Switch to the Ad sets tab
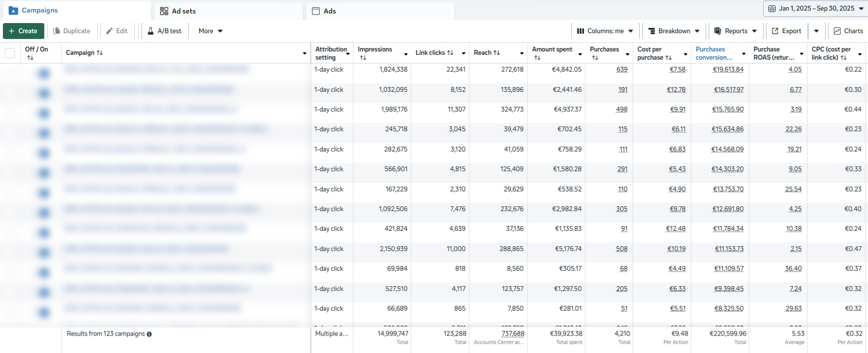868x353 pixels. click(178, 11)
